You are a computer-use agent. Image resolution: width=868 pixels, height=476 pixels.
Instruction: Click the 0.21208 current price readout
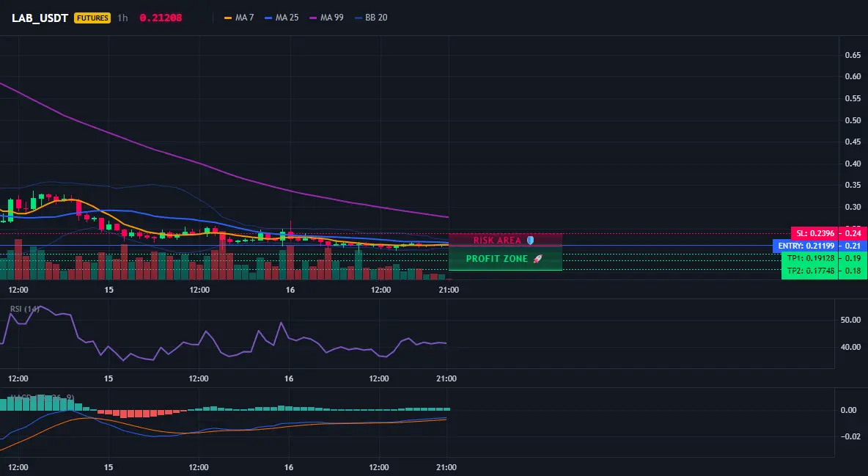pyautogui.click(x=161, y=18)
